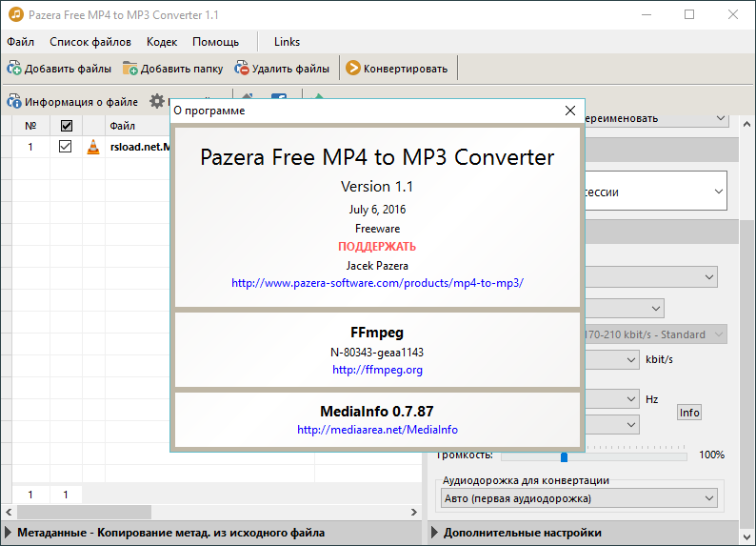Screen dimensions: 756x546
Task: Click the gear settings icon in the toolbar
Action: (x=157, y=101)
